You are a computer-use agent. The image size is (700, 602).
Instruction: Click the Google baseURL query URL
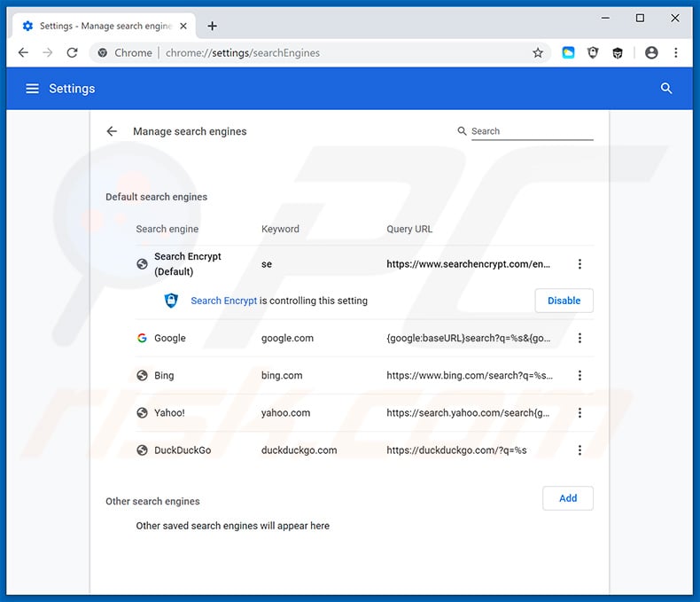pos(469,338)
